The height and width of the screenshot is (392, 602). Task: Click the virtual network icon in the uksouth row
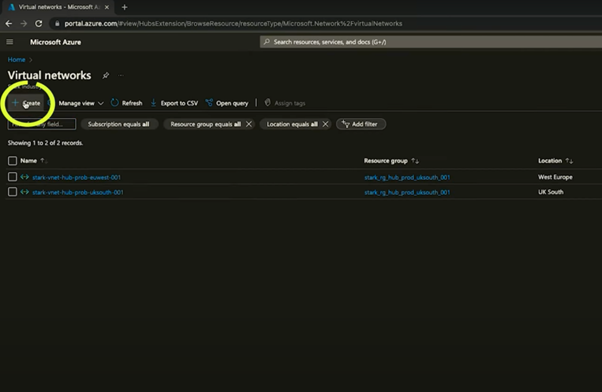click(25, 192)
